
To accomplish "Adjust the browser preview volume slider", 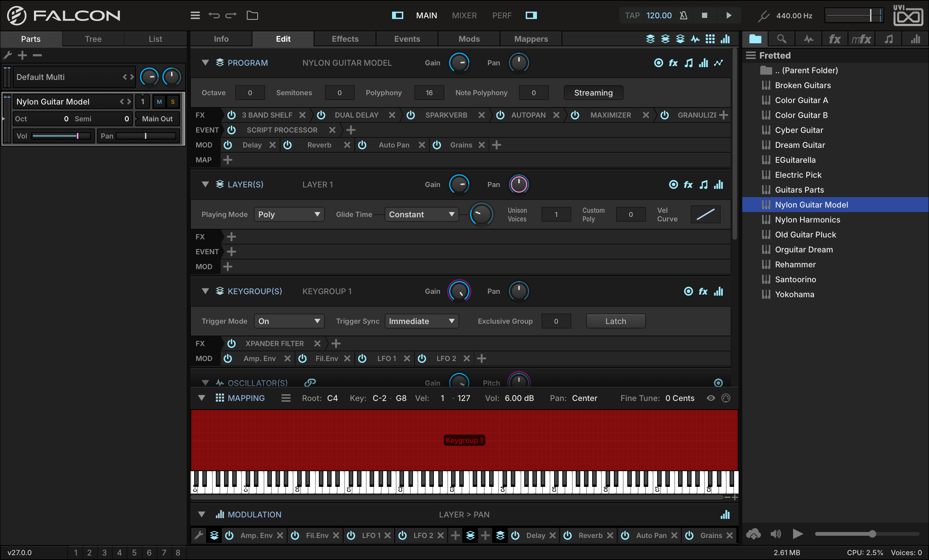I will coord(867,534).
